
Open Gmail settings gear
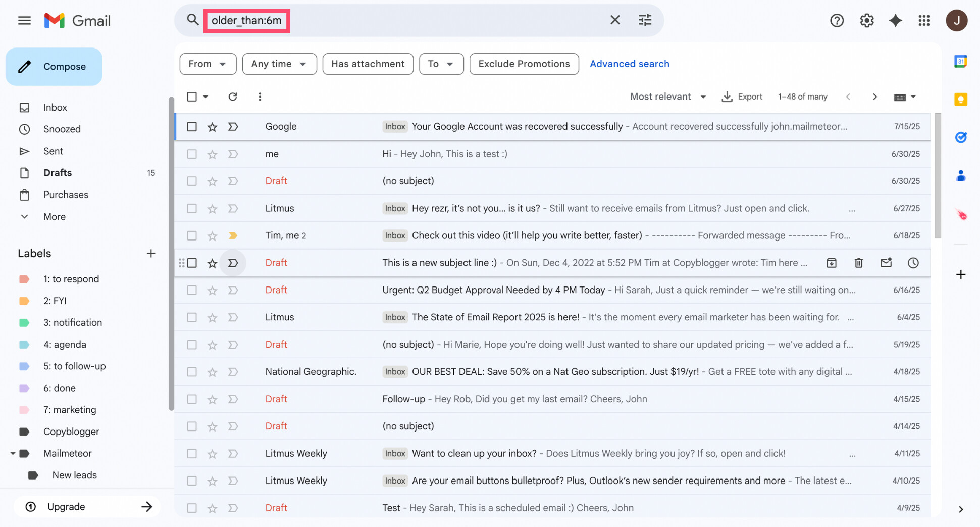(866, 20)
